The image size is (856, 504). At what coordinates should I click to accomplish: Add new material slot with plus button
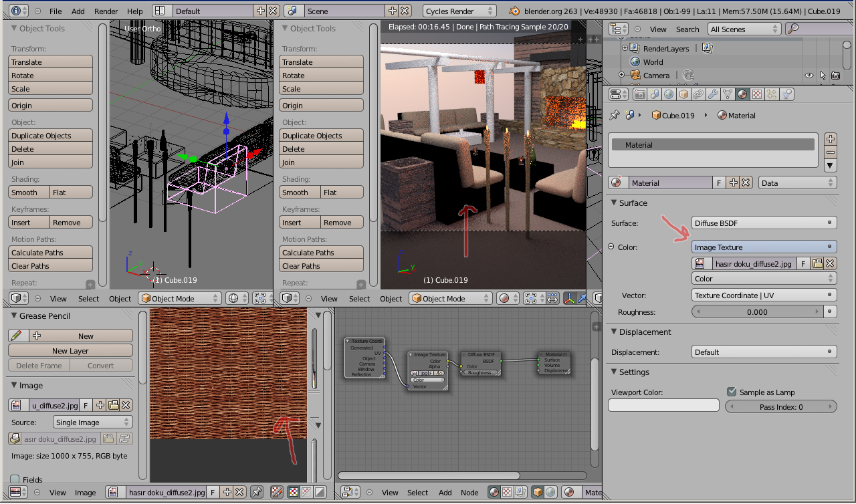(831, 138)
